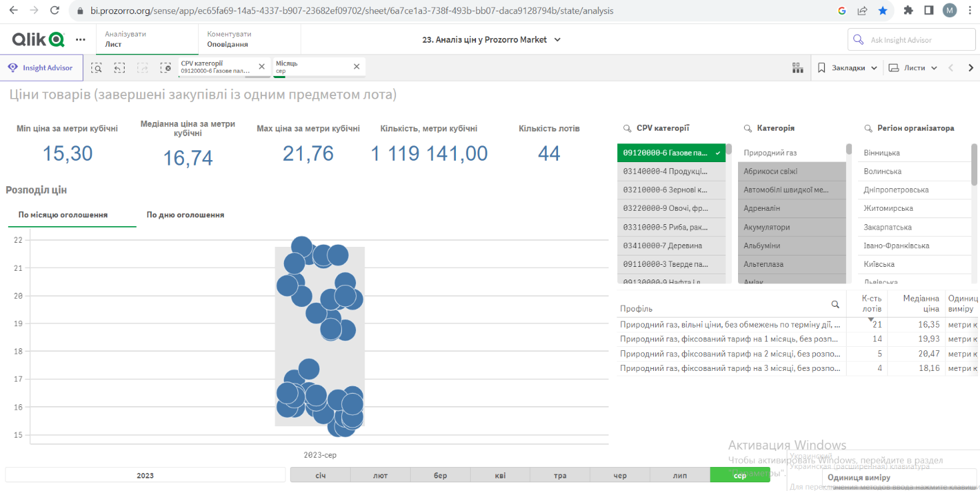The width and height of the screenshot is (980, 491).
Task: Open the selections grid tool icon
Action: (797, 67)
